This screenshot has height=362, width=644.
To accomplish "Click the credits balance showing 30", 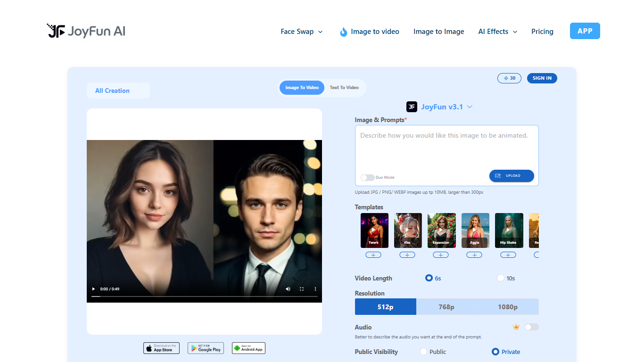I will (509, 78).
